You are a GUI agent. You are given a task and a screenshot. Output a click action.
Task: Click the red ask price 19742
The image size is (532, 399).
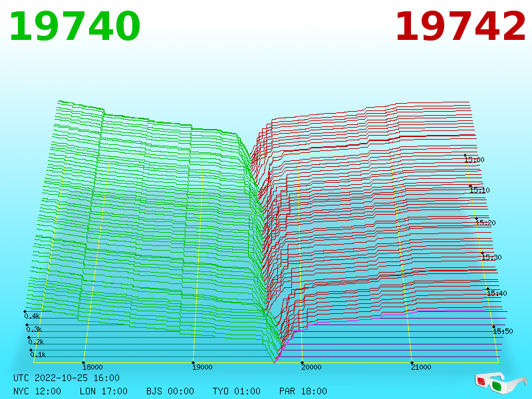[x=460, y=27]
